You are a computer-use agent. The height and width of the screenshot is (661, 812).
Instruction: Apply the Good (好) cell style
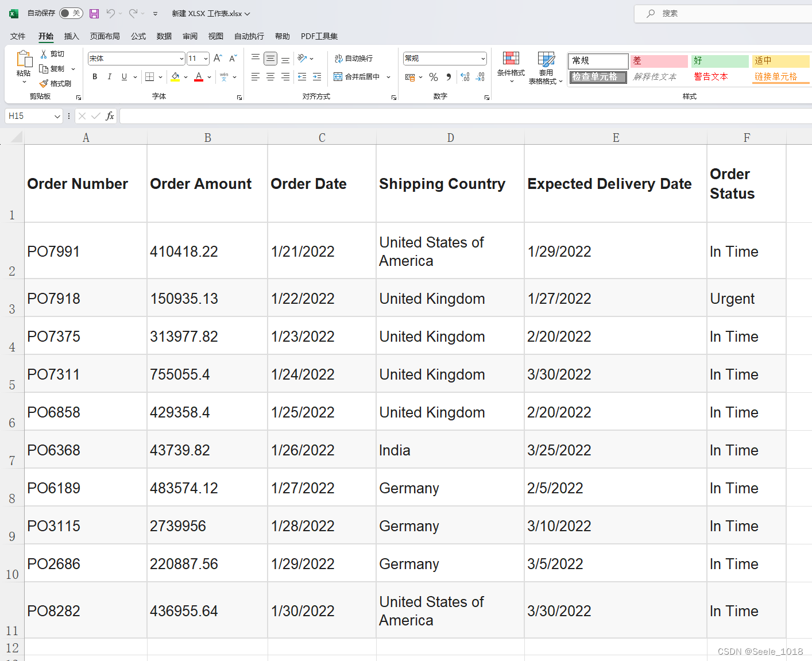[x=720, y=61]
